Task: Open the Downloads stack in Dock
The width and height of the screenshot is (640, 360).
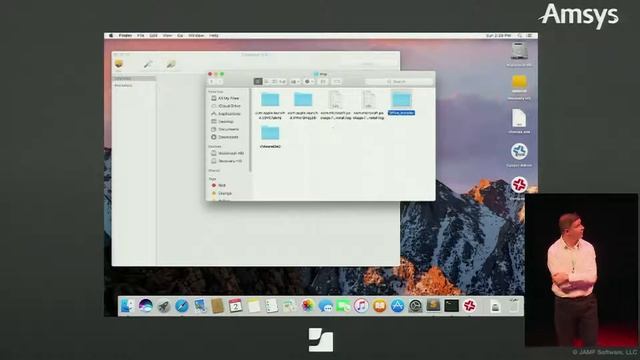Action: coord(495,306)
